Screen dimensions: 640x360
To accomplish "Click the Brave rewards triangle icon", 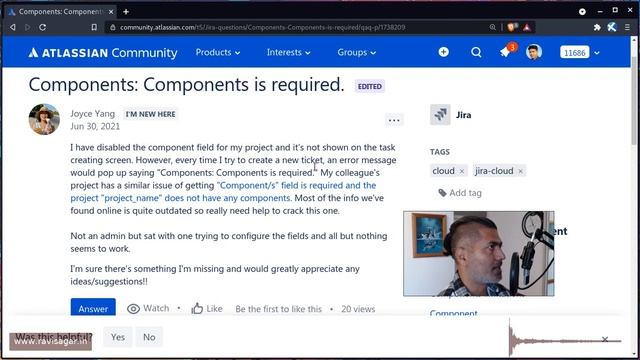I will 527,27.
